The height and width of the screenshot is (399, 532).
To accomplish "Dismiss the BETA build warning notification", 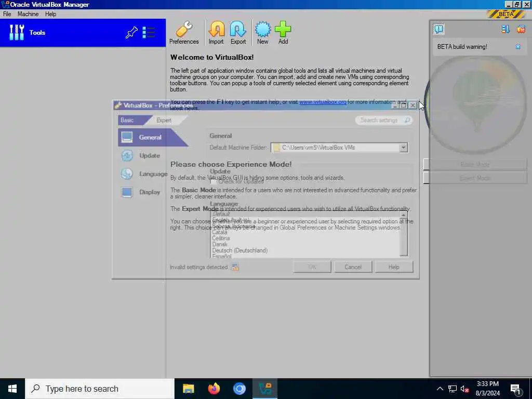I will point(518,47).
